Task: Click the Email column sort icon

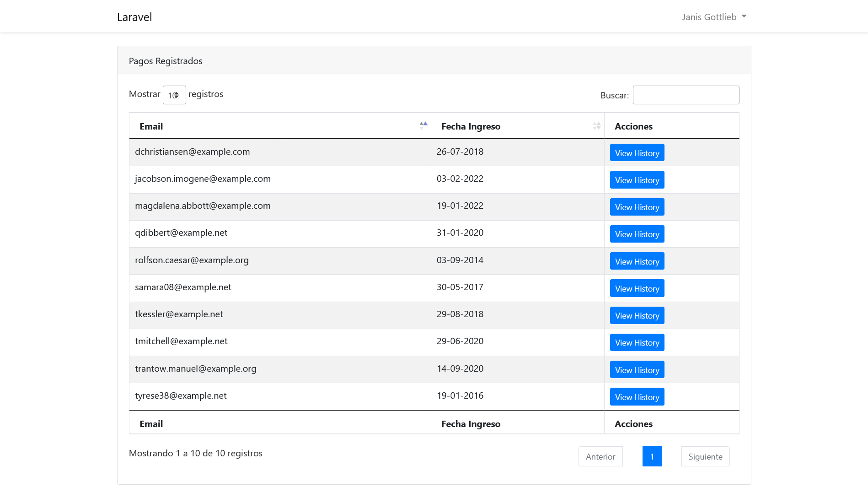Action: click(x=423, y=125)
